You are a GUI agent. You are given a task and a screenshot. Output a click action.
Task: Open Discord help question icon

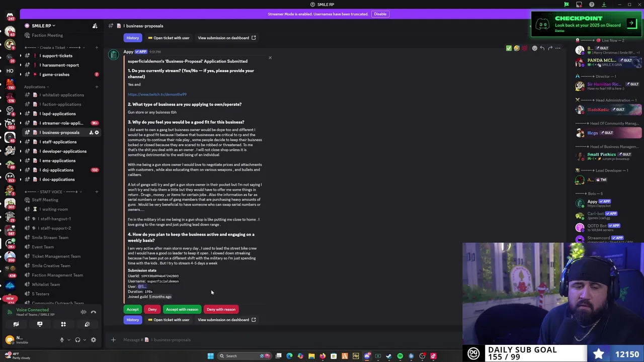[592, 5]
